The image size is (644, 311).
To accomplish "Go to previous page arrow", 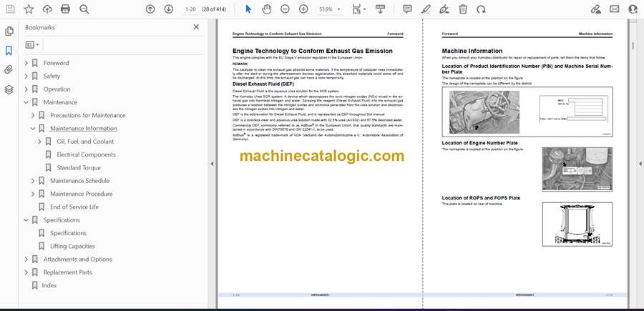I will (150, 9).
